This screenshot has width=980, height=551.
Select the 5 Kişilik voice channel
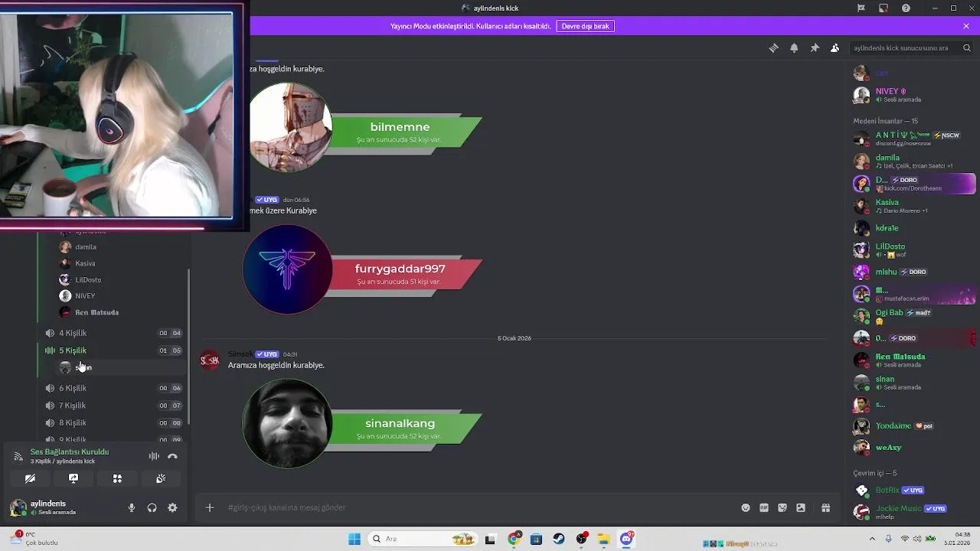[112, 350]
